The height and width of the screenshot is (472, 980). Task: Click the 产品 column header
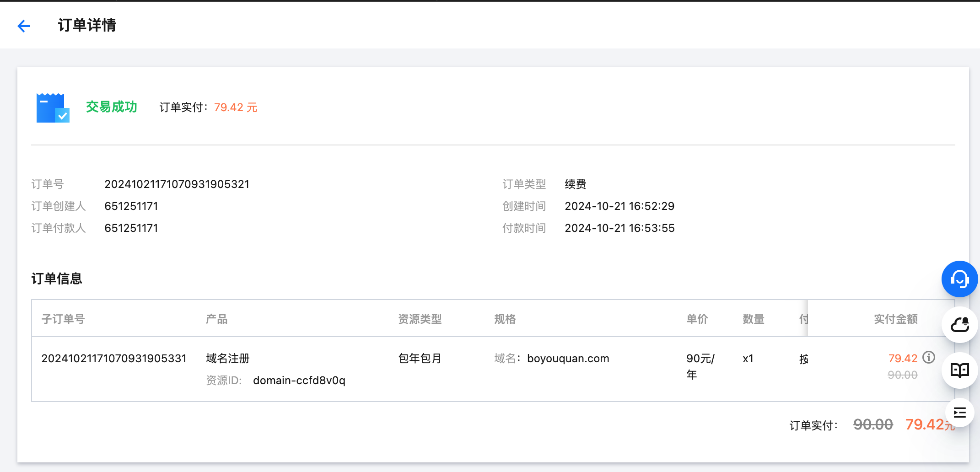click(216, 319)
